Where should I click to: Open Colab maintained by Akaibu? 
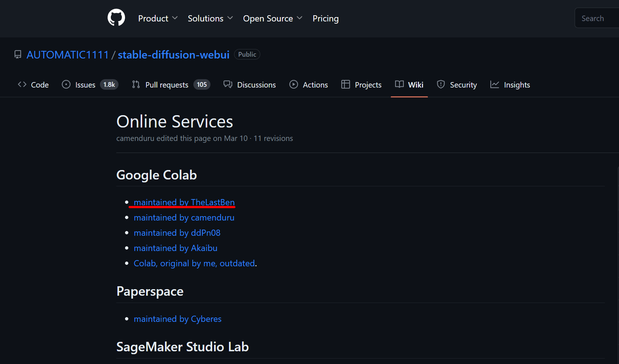click(176, 248)
